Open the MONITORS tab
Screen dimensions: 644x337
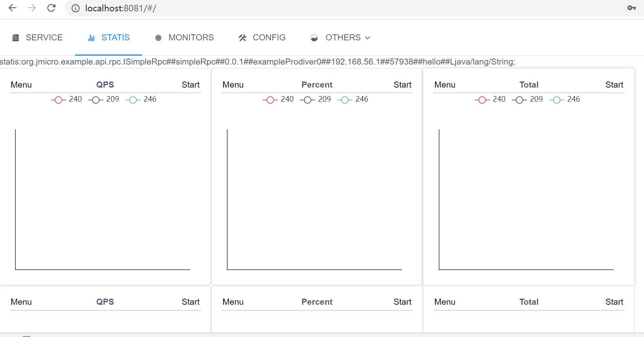point(184,38)
